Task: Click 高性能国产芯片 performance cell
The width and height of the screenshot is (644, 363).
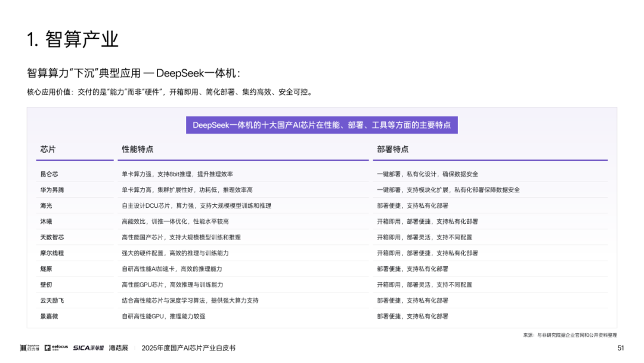Action: (181, 237)
